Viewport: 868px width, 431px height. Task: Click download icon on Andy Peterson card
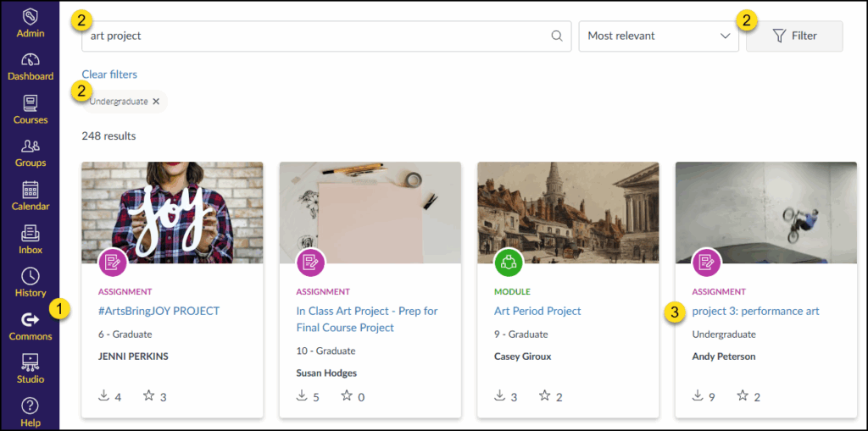(698, 395)
